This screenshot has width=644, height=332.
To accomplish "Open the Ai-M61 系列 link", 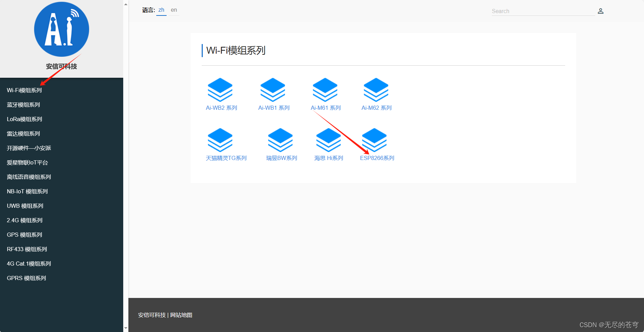I will point(326,108).
